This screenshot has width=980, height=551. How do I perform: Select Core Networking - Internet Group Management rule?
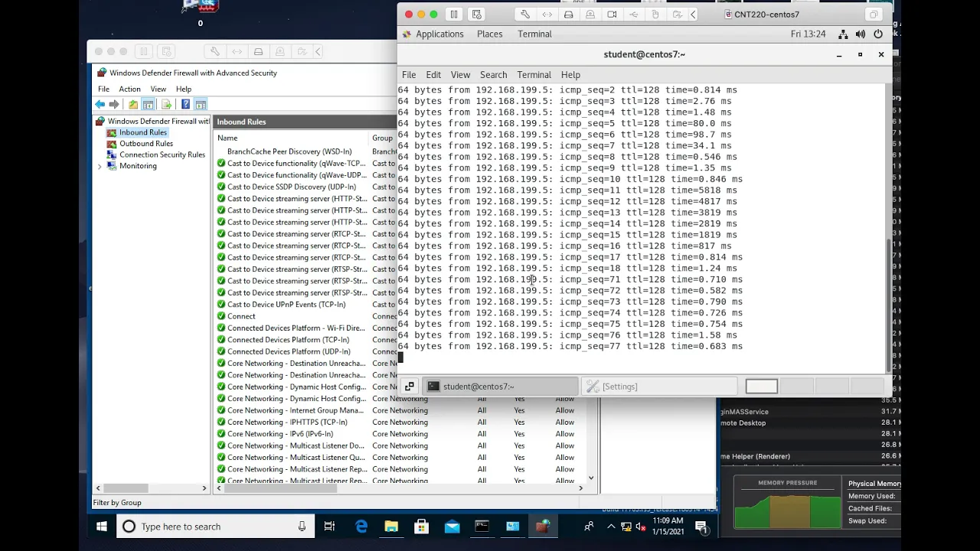(296, 410)
